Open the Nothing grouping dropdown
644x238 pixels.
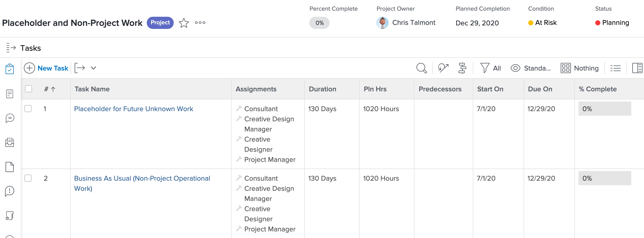point(580,68)
